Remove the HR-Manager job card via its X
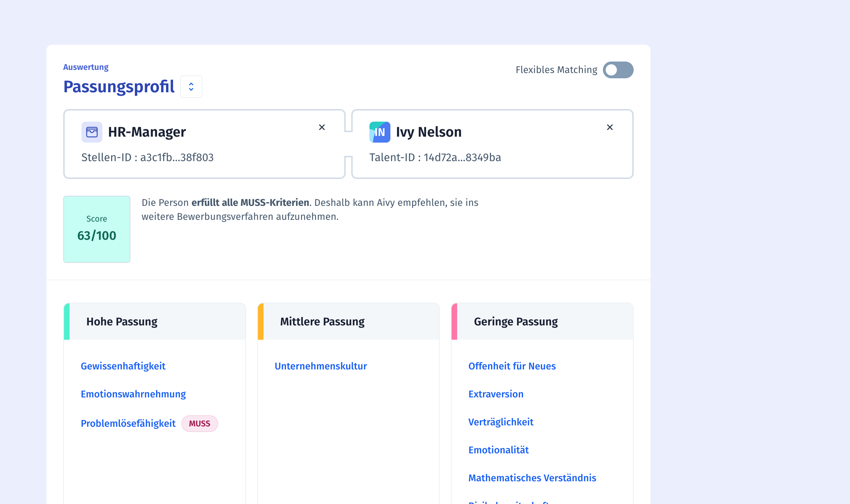The image size is (850, 504). tap(322, 127)
